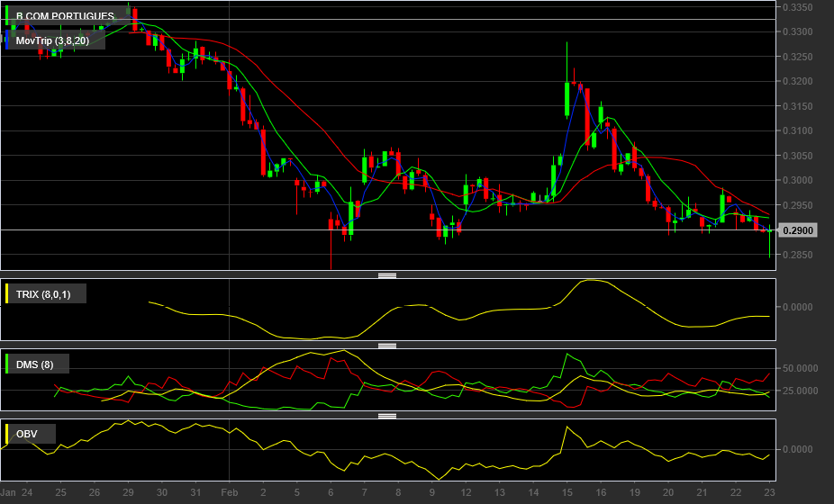Click green color bar beside B COM PORTUGUES
The width and height of the screenshot is (834, 504).
[x=8, y=17]
